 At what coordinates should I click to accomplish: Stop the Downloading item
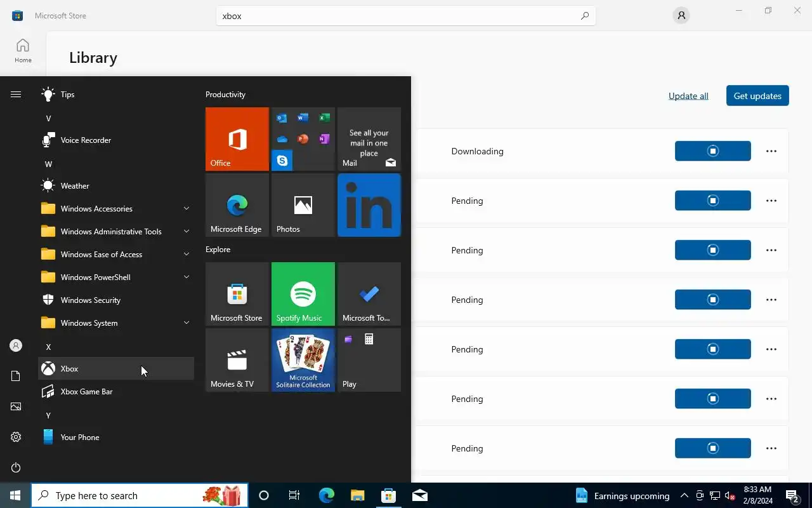click(x=713, y=151)
